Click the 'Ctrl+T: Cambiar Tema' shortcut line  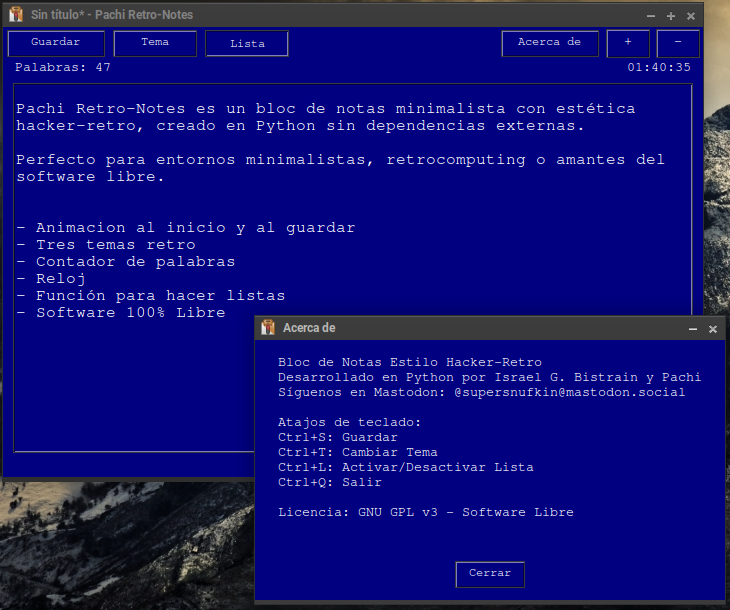click(358, 452)
